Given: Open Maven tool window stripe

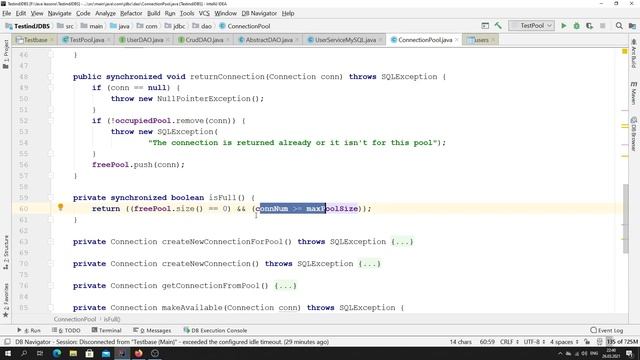Looking at the screenshot, I should [x=633, y=93].
